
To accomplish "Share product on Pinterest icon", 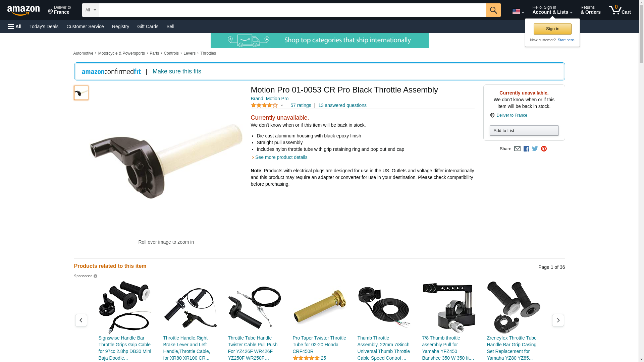I will click(x=544, y=149).
